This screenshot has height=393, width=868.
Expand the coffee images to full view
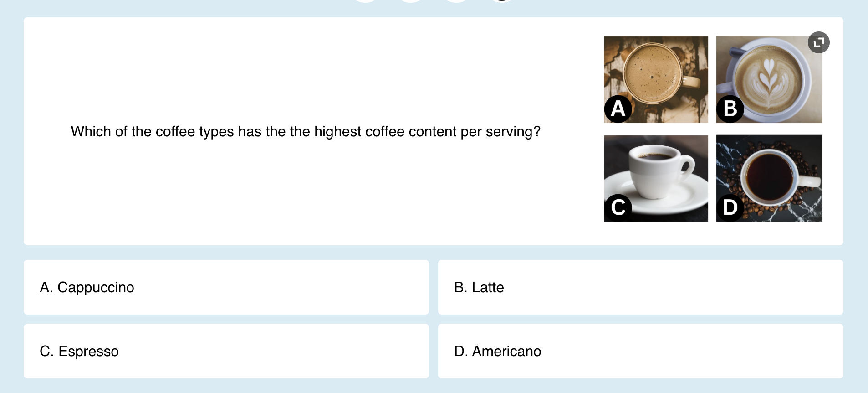[818, 42]
